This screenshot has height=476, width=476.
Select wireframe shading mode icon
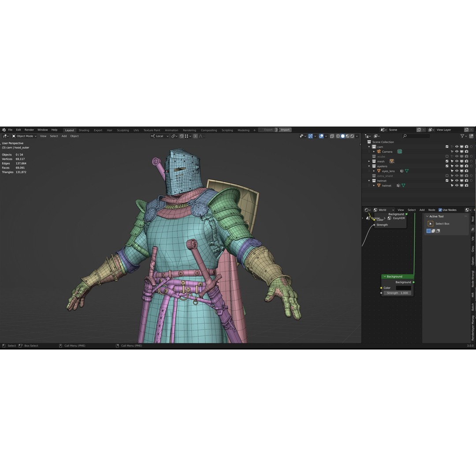point(338,136)
